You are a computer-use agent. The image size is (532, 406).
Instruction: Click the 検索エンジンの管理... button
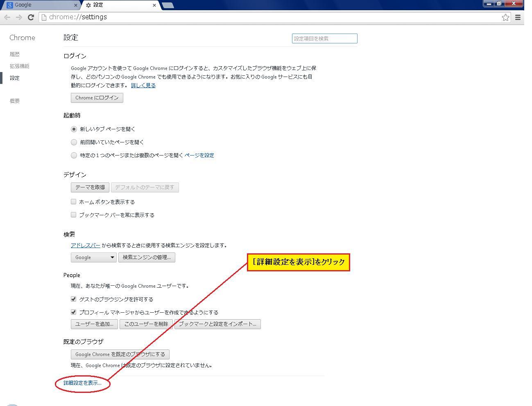(x=147, y=257)
